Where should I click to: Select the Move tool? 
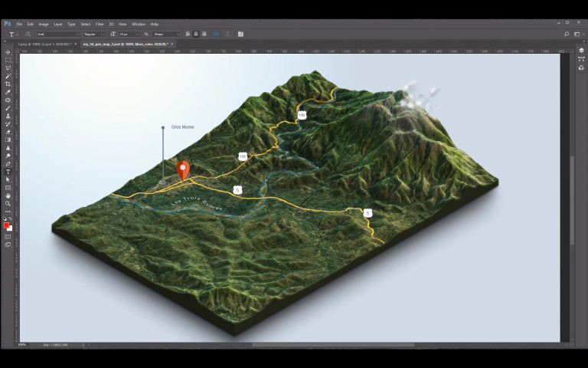(x=8, y=52)
